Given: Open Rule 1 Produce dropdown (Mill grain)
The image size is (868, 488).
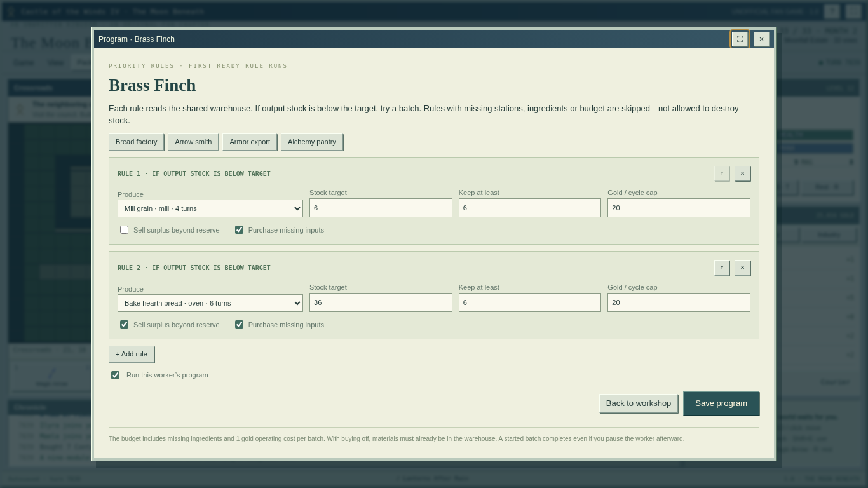Looking at the screenshot, I should coord(210,208).
